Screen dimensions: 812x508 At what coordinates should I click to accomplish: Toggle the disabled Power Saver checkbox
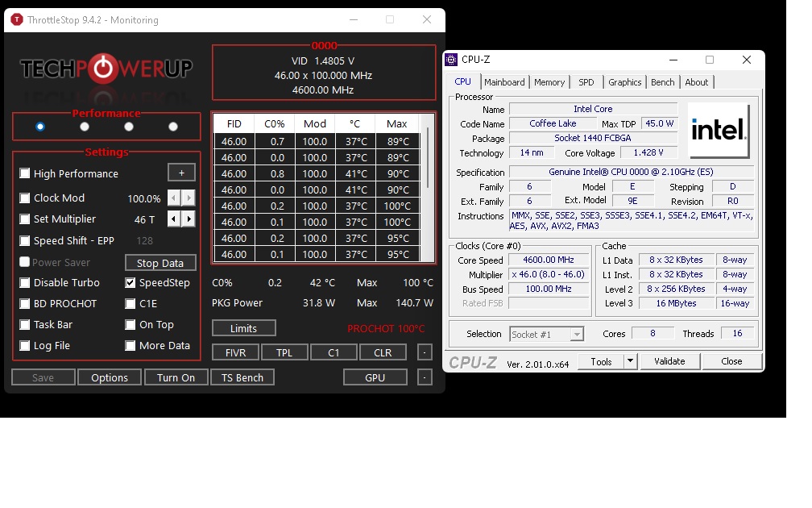(24, 262)
